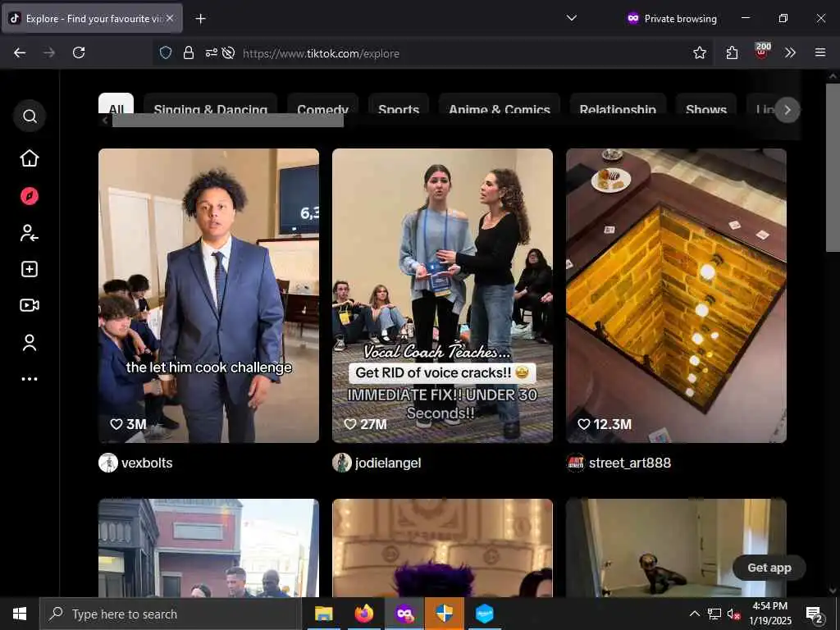This screenshot has height=630, width=840.
Task: Click the horizontal category scrollbar thumb
Action: point(228,121)
